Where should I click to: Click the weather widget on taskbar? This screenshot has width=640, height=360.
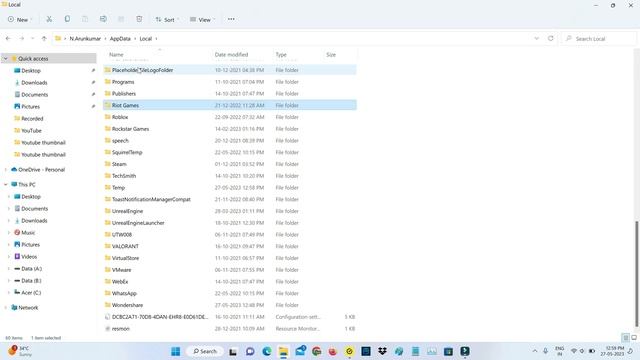pyautogui.click(x=20, y=351)
